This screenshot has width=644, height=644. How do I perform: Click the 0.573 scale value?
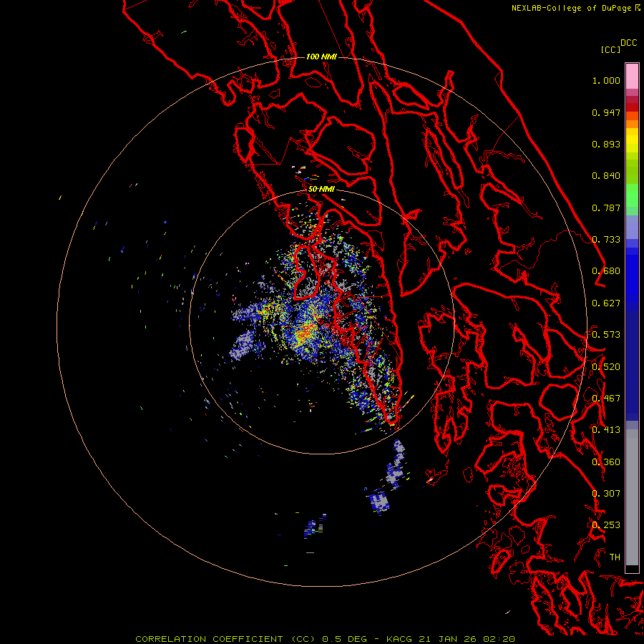point(606,335)
